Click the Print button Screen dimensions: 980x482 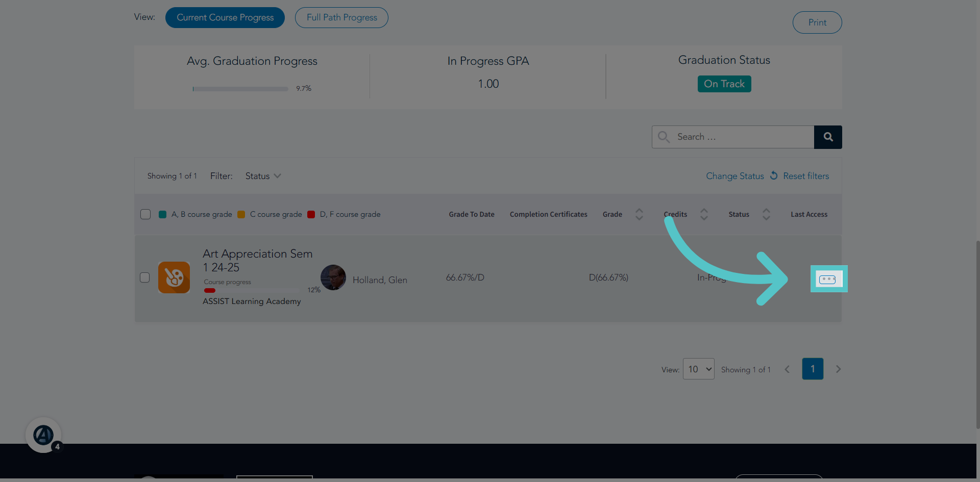pos(817,22)
